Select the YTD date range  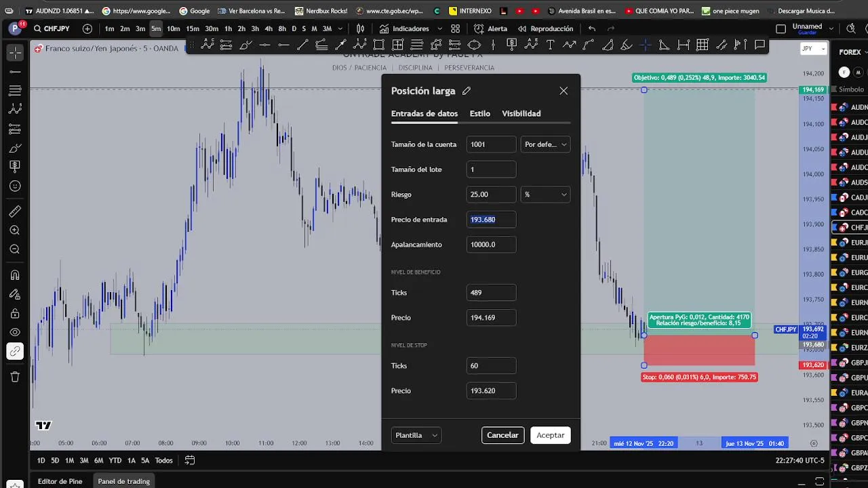pos(115,460)
